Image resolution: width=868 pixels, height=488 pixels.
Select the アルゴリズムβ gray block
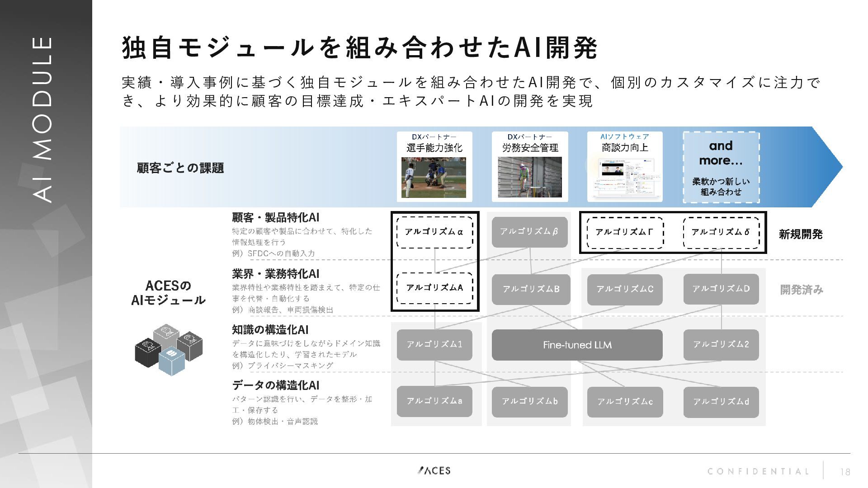(x=529, y=232)
